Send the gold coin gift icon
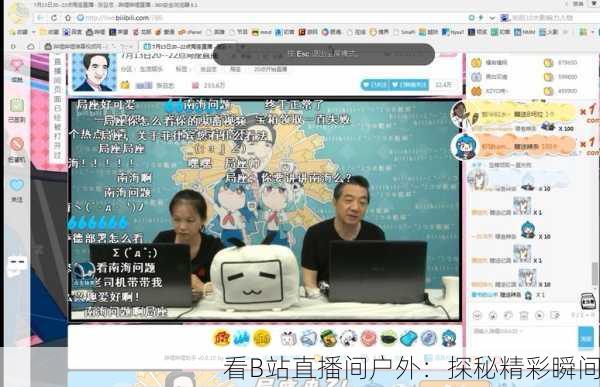Viewport: 600px width, 387px height. (x=262, y=338)
